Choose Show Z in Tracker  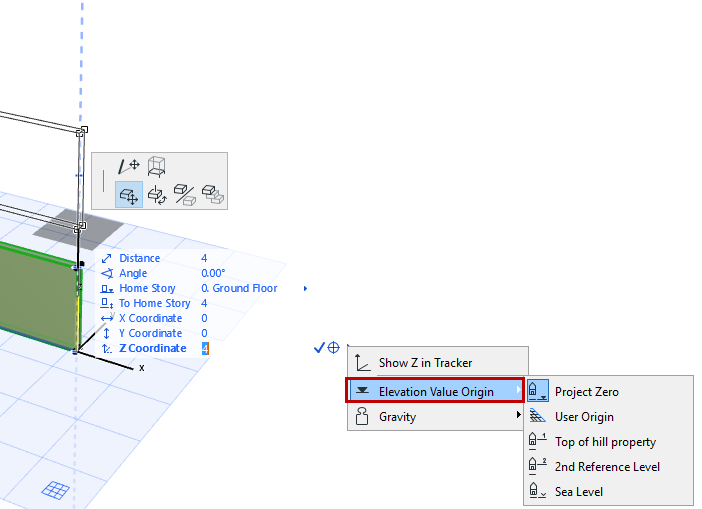click(438, 363)
